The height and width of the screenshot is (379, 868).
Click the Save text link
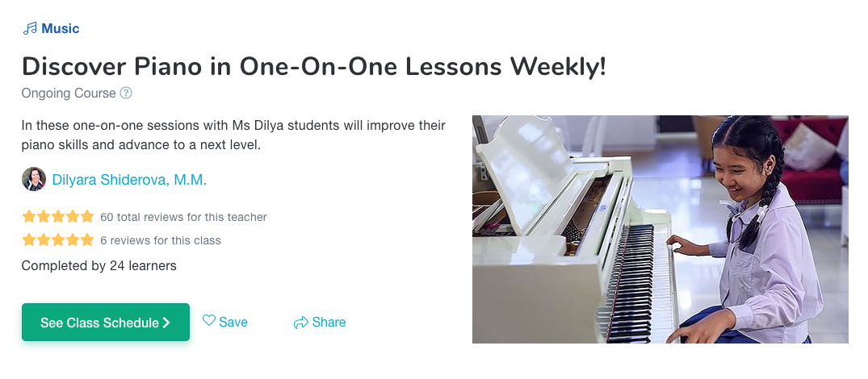pyautogui.click(x=233, y=322)
